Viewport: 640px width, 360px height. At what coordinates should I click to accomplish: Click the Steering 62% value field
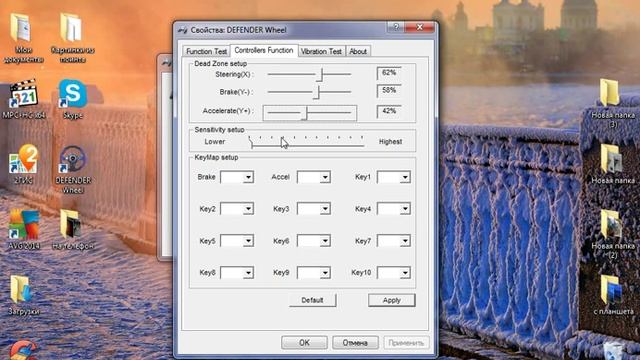point(389,73)
